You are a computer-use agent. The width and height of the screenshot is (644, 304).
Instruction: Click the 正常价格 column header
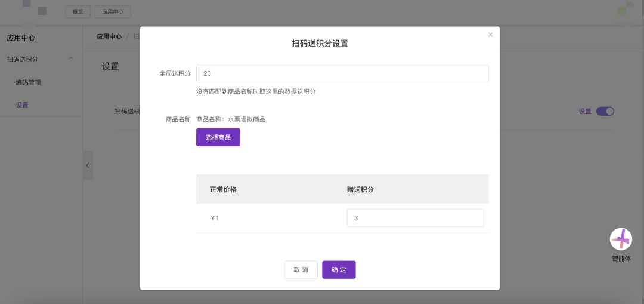coord(223,189)
